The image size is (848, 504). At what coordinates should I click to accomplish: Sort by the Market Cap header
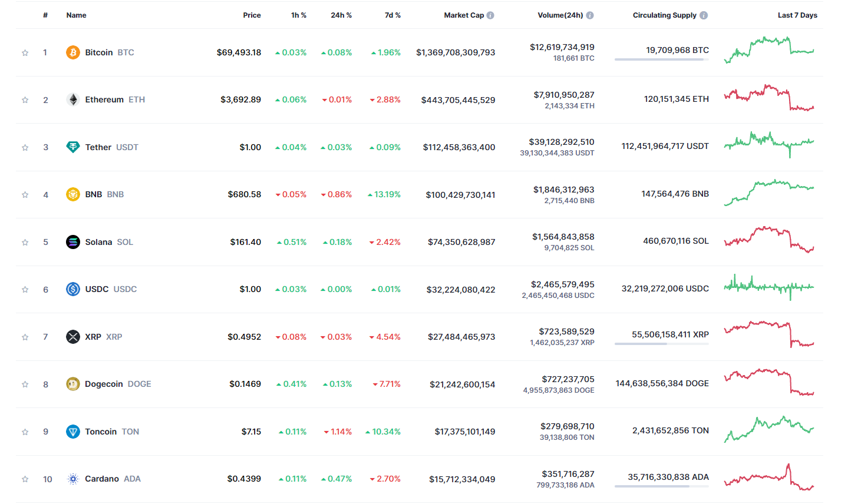464,15
